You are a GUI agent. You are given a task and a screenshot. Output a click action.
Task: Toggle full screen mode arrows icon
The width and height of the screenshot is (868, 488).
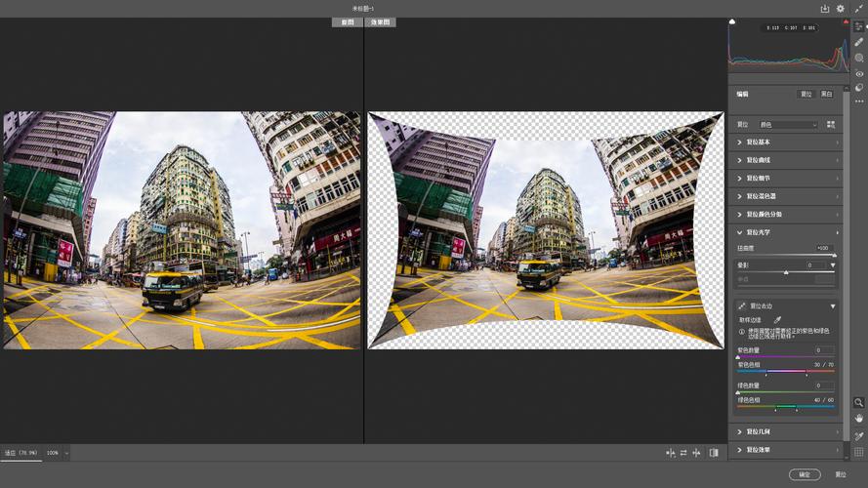[858, 9]
